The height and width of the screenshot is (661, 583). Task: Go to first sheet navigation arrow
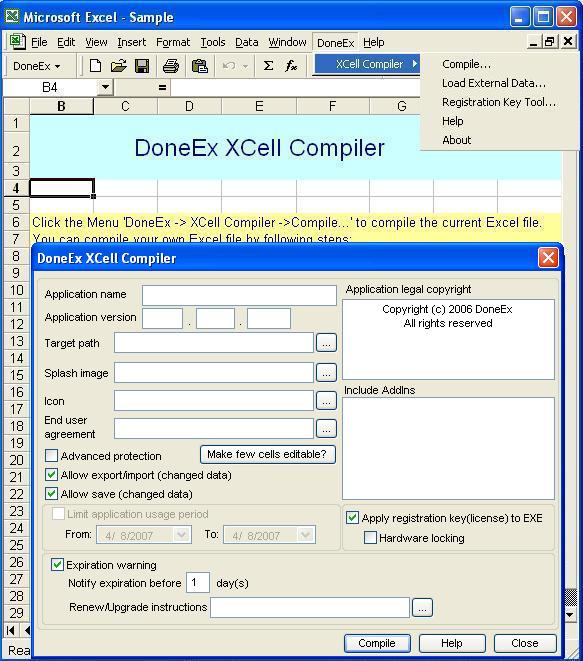pos(11,630)
